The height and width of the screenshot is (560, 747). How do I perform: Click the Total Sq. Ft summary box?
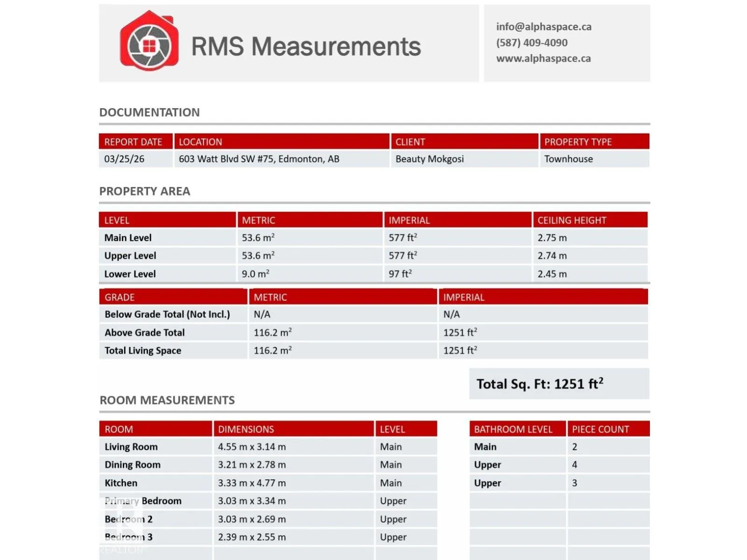[559, 384]
